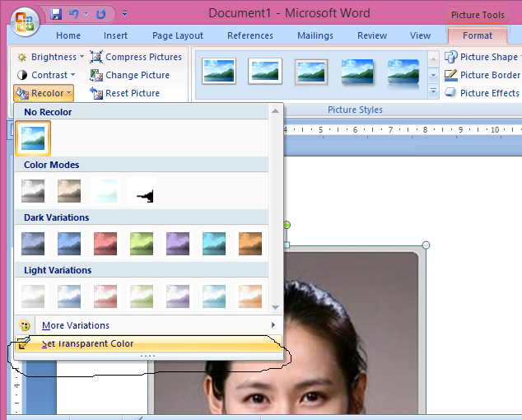Apply the green dark variation
Image resolution: width=522 pixels, height=420 pixels.
click(x=142, y=244)
